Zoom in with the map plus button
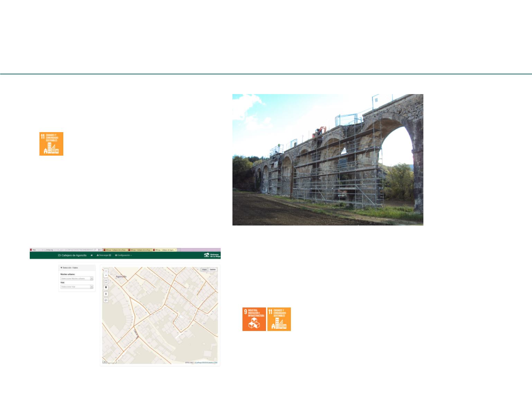 click(106, 271)
